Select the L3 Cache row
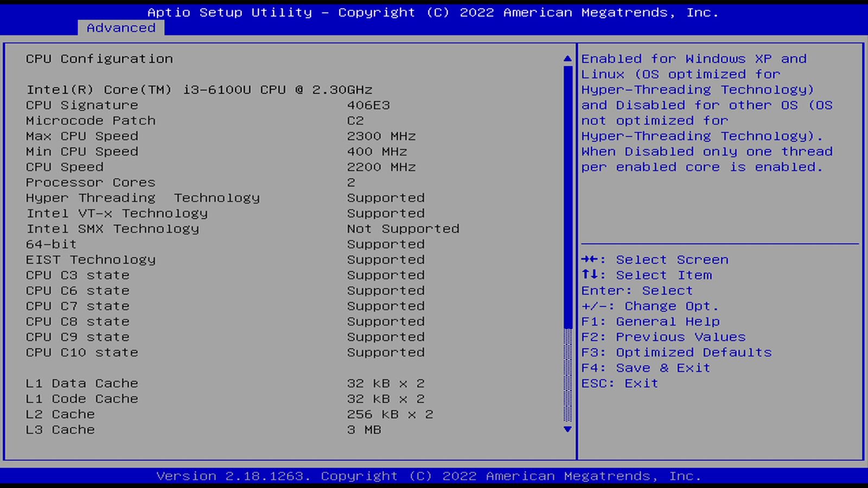The image size is (868, 488). (x=60, y=430)
